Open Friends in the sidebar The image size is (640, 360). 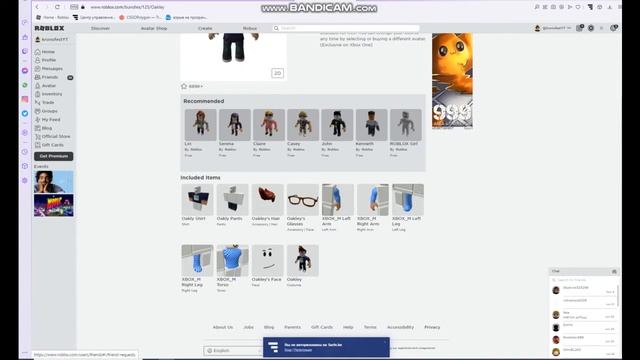(46, 77)
